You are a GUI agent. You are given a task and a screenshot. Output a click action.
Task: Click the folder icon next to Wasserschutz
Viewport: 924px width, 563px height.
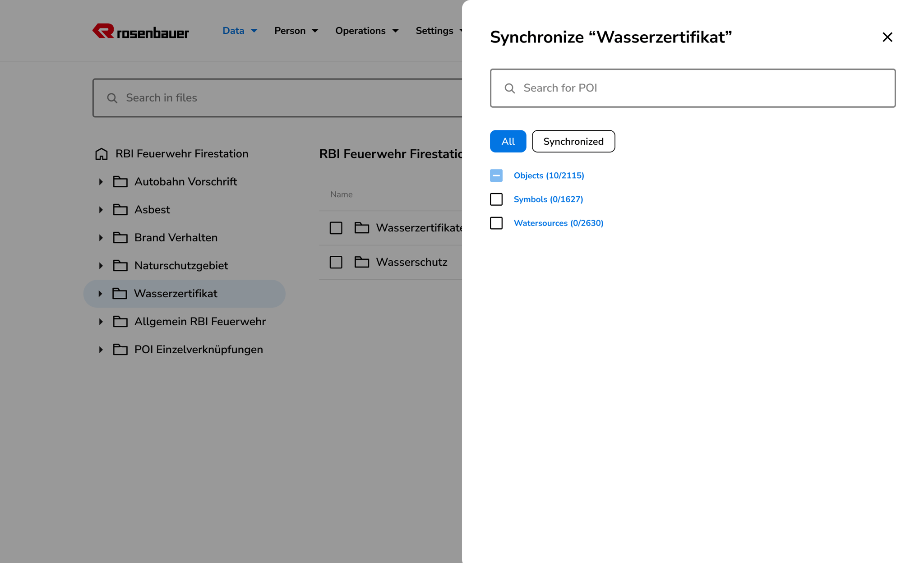[x=362, y=262]
